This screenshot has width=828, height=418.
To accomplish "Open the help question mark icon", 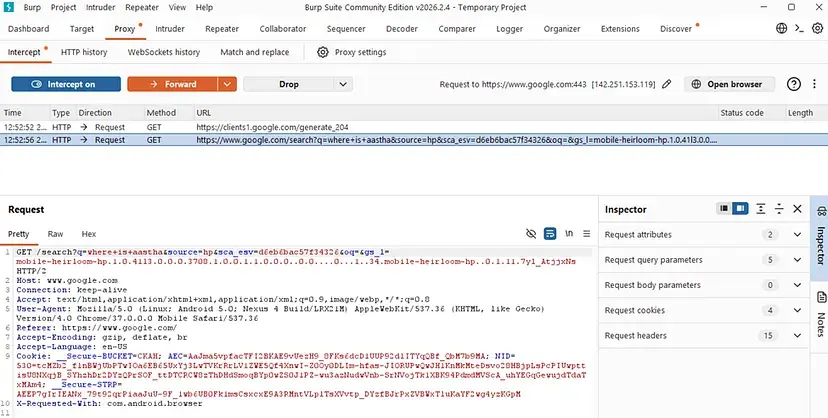I will [794, 84].
